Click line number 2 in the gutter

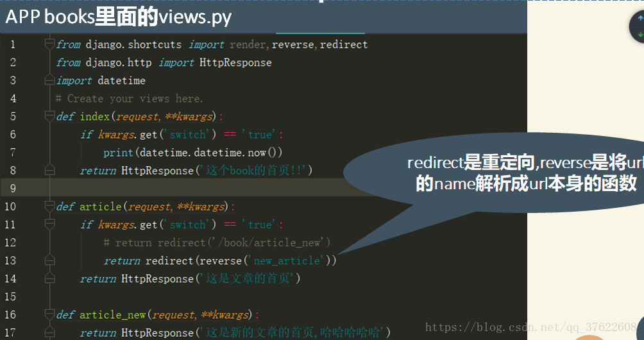13,62
